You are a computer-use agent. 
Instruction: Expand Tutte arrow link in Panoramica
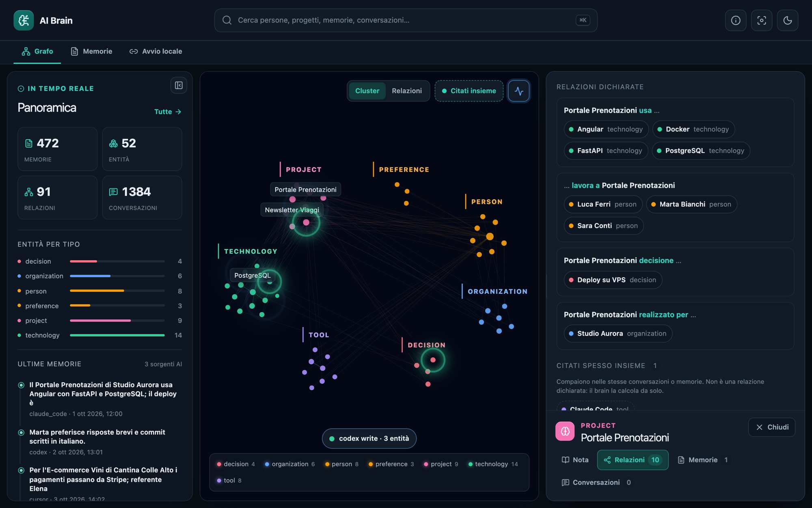(168, 112)
